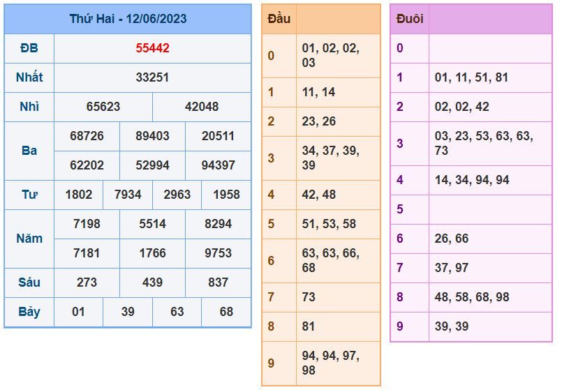
Task: Select fourth prize number 7934
Action: 128,195
